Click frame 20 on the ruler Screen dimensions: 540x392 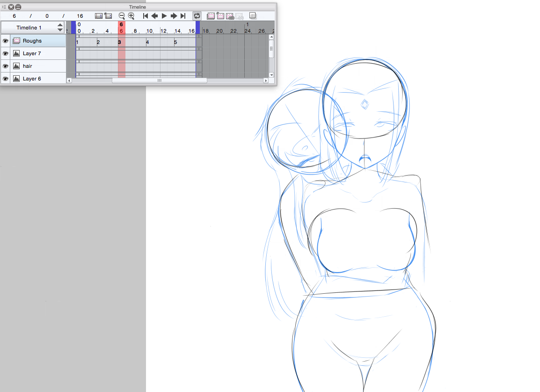pyautogui.click(x=219, y=31)
